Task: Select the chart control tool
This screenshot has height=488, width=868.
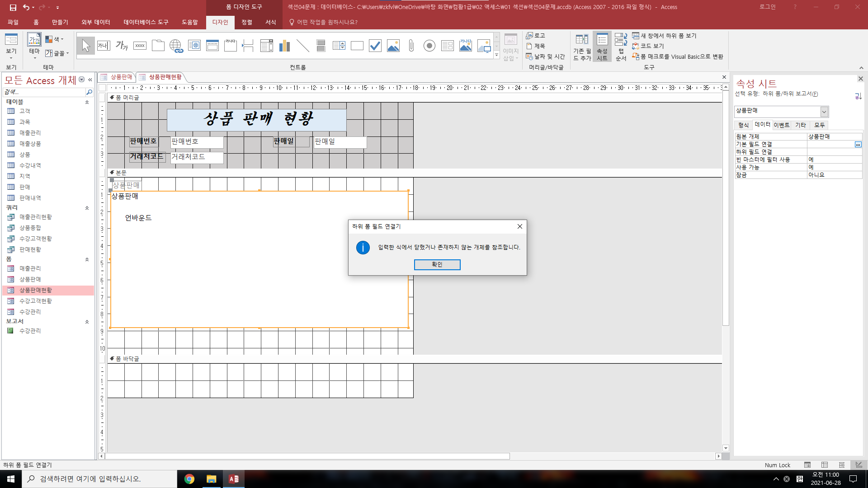Action: click(284, 46)
